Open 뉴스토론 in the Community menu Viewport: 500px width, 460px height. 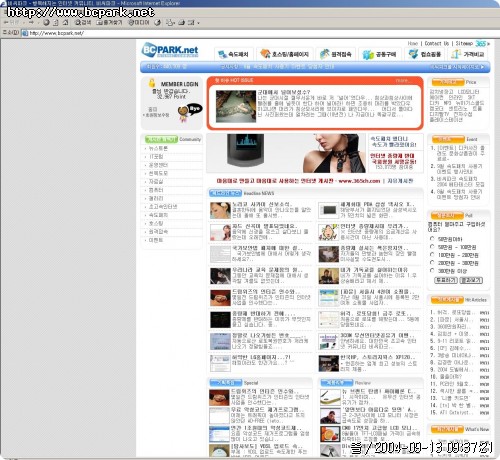[x=158, y=148]
